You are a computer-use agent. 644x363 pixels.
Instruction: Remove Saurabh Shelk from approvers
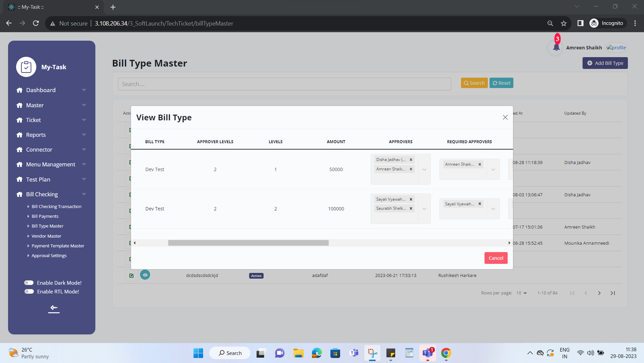point(411,208)
